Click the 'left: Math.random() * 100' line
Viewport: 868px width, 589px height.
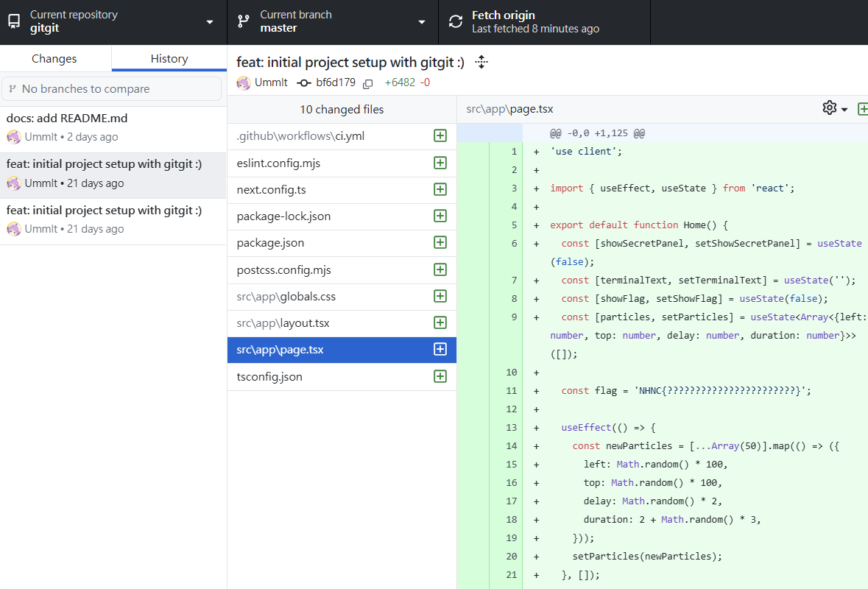(x=655, y=465)
